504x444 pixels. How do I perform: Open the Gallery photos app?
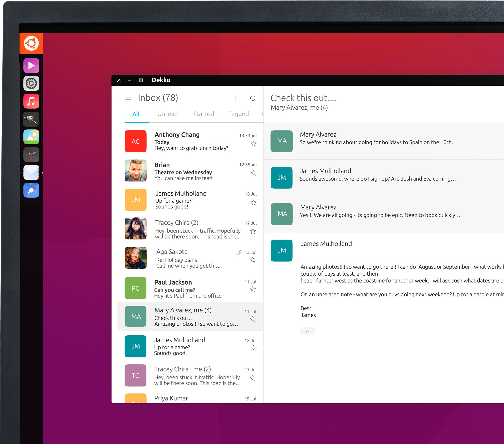(31, 137)
